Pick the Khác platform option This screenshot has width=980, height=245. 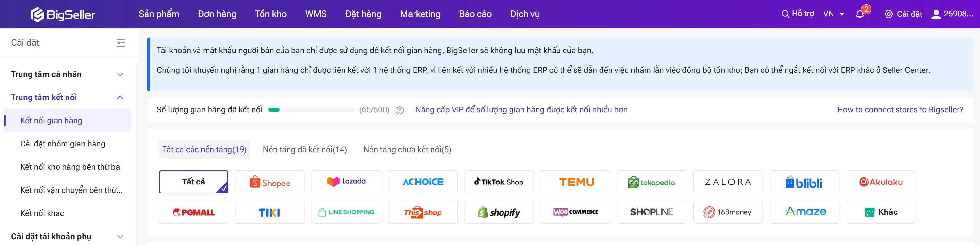[x=880, y=212]
